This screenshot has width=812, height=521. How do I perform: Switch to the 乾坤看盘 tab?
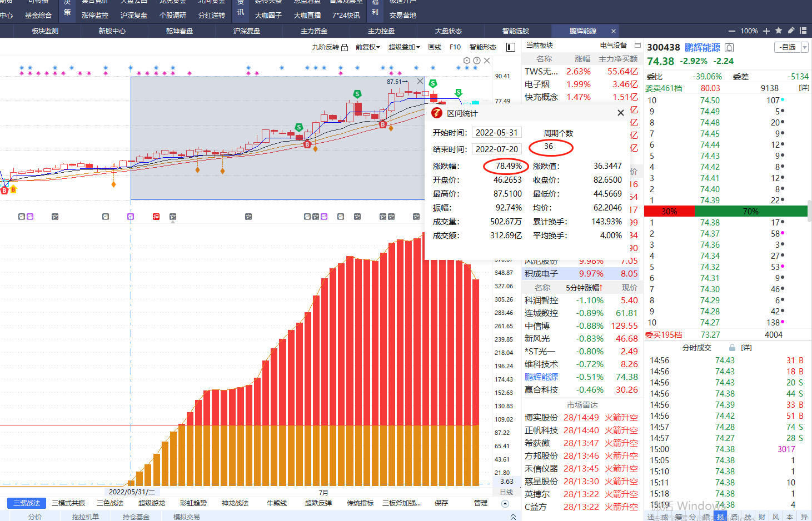click(180, 31)
